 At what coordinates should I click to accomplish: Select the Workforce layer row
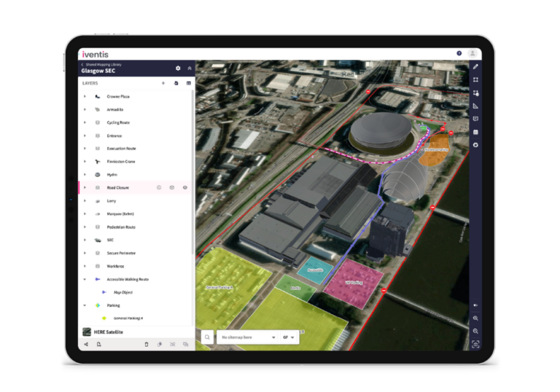[x=136, y=266]
